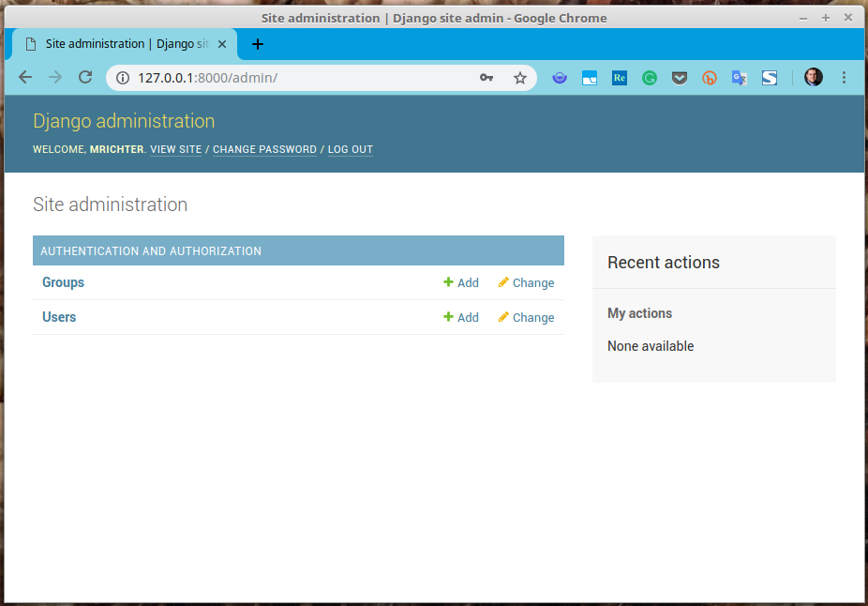Go back to the previous page
Image resolution: width=868 pixels, height=606 pixels.
point(25,77)
